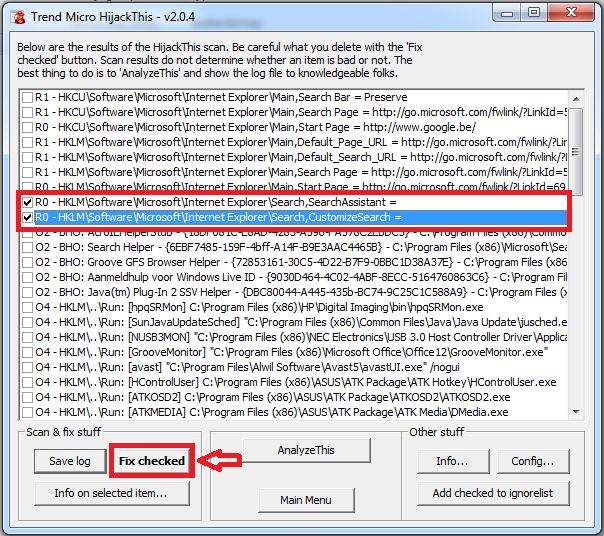Maximize the HijackThis window
The width and height of the screenshot is (604, 536).
pyautogui.click(x=534, y=13)
